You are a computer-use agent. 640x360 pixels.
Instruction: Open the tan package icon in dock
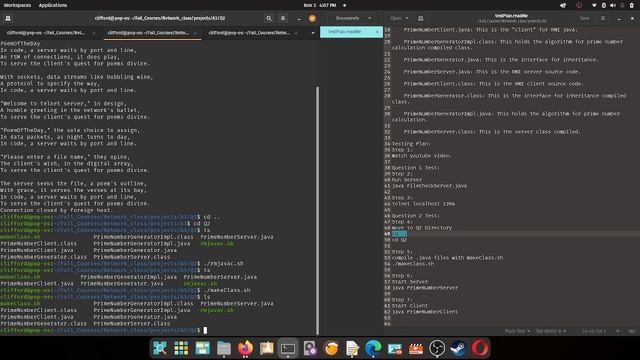(267, 348)
